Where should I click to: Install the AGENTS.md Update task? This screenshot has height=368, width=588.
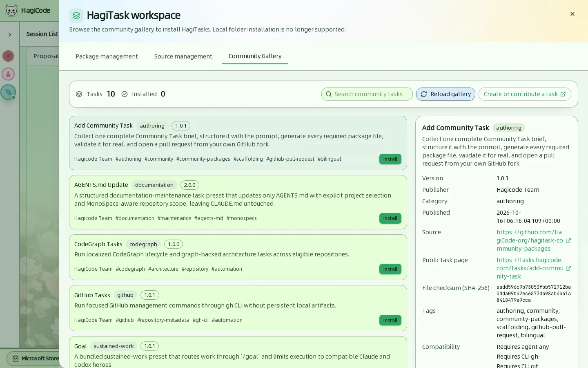(390, 218)
